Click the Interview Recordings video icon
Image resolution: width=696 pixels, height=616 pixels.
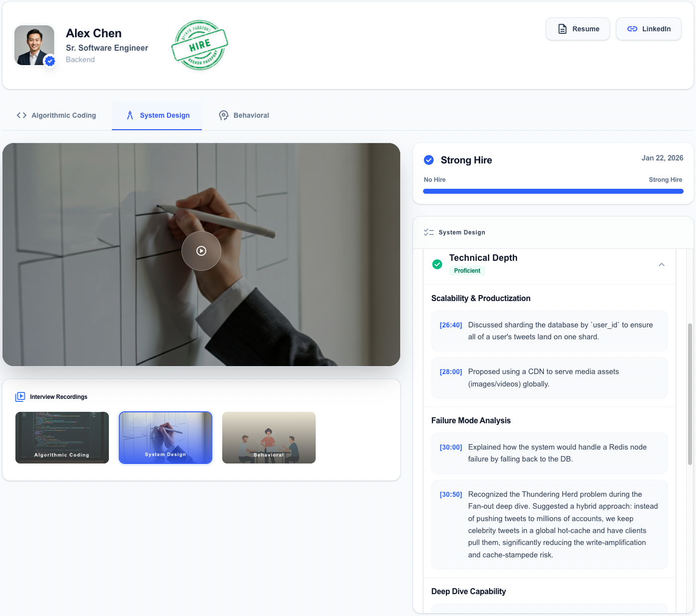[20, 396]
